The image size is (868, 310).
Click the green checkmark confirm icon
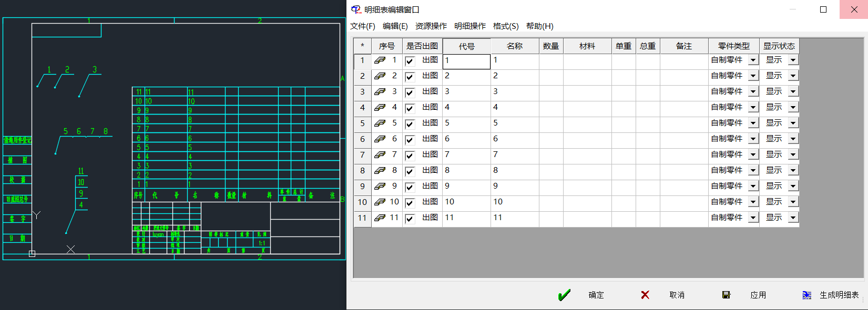(x=564, y=295)
